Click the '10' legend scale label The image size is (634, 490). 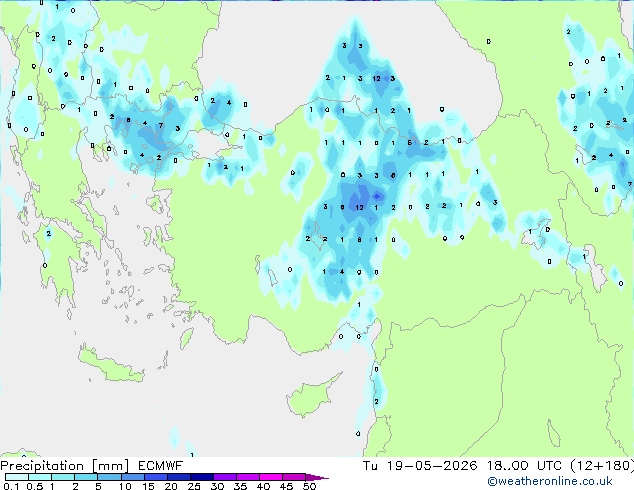click(x=125, y=486)
